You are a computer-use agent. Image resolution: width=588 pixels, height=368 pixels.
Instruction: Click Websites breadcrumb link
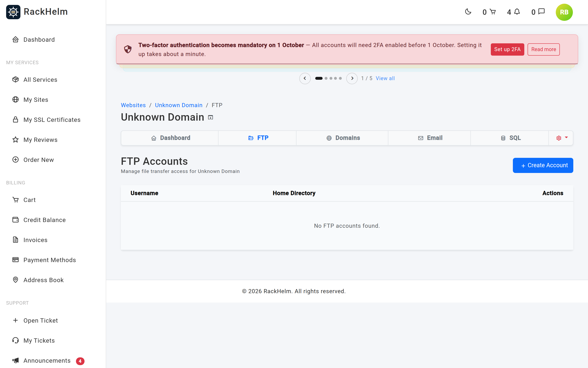point(133,105)
